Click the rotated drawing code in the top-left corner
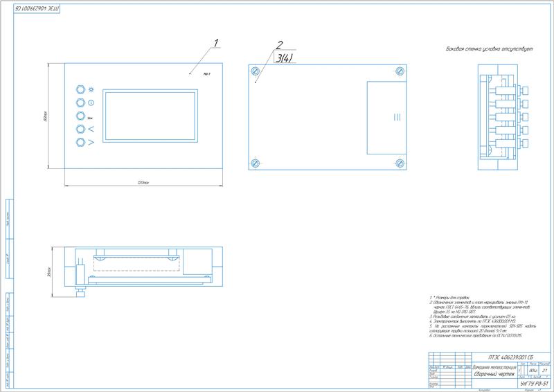This screenshot has width=554, height=392. click(x=37, y=9)
